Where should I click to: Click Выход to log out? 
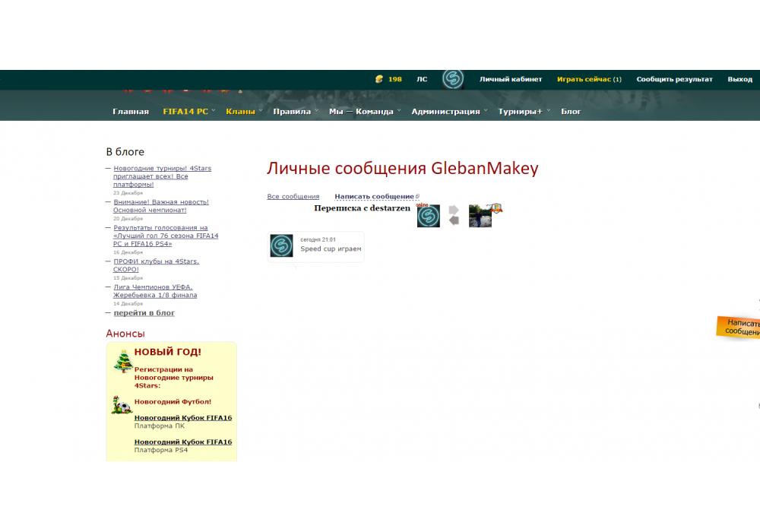[x=739, y=79]
